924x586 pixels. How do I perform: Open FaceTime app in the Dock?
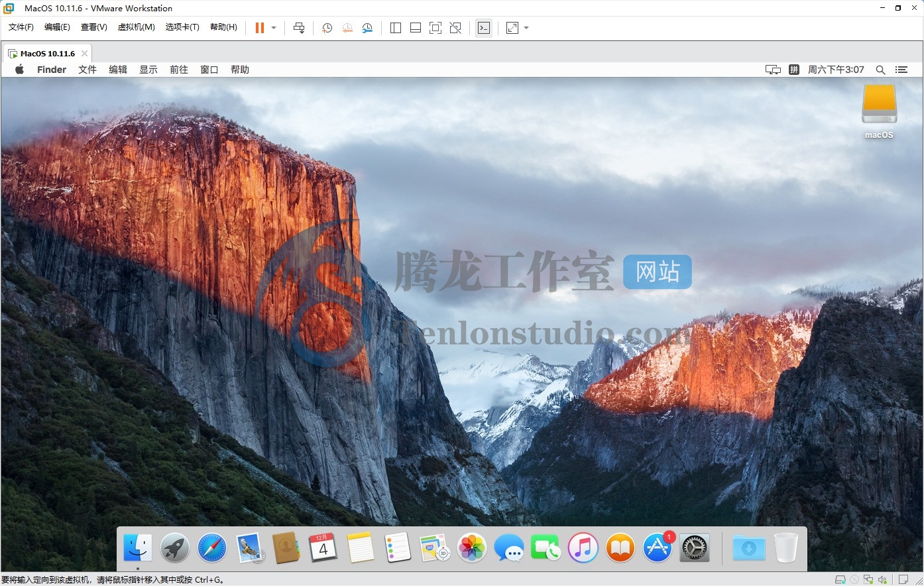(x=546, y=548)
